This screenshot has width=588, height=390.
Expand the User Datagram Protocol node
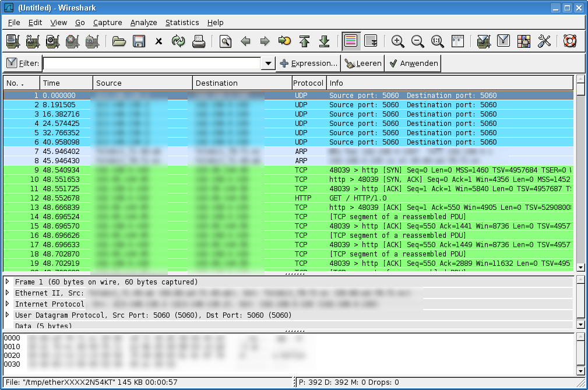tap(7, 315)
